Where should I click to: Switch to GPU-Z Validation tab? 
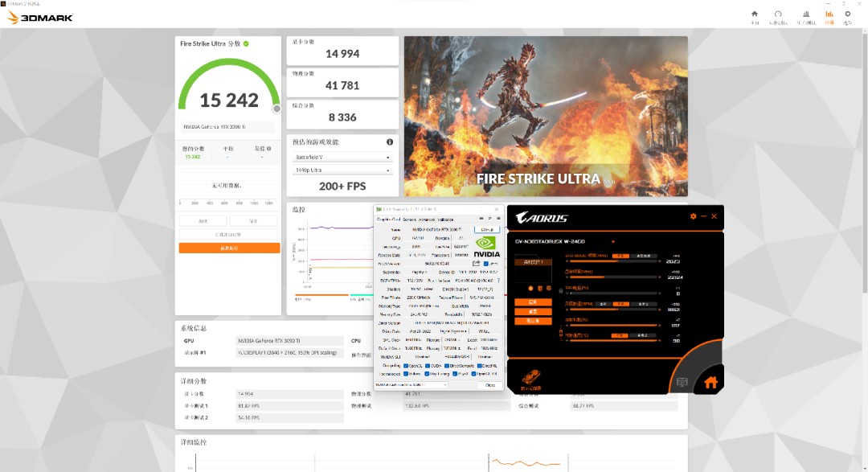[x=444, y=220]
